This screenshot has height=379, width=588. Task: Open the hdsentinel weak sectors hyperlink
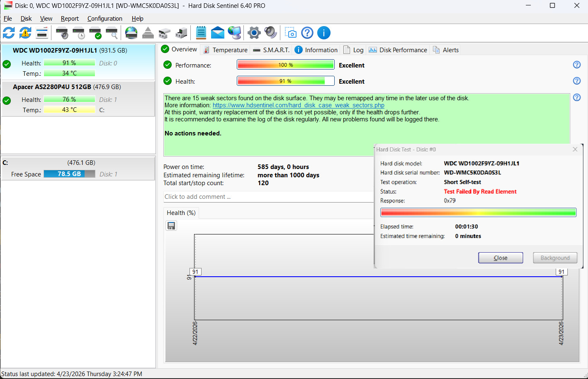tap(299, 105)
